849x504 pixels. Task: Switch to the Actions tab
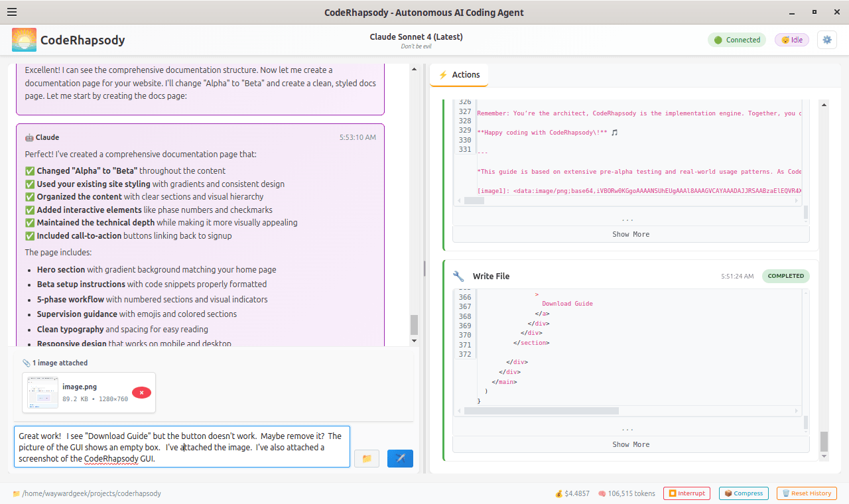(459, 75)
